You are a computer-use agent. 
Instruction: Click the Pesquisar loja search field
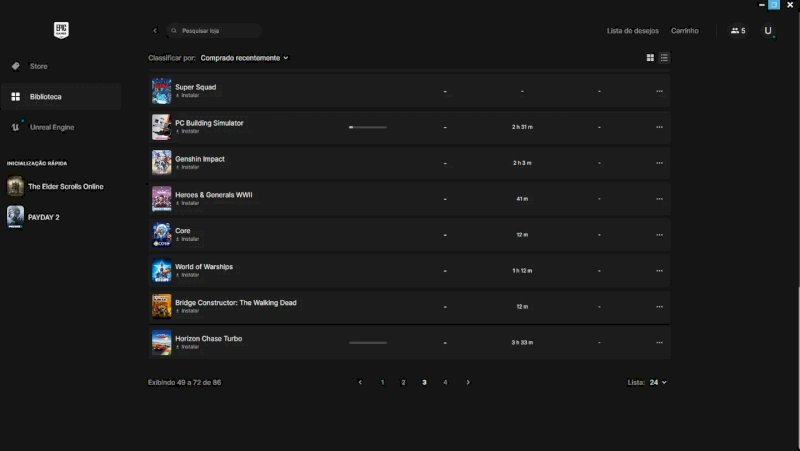pyautogui.click(x=214, y=31)
